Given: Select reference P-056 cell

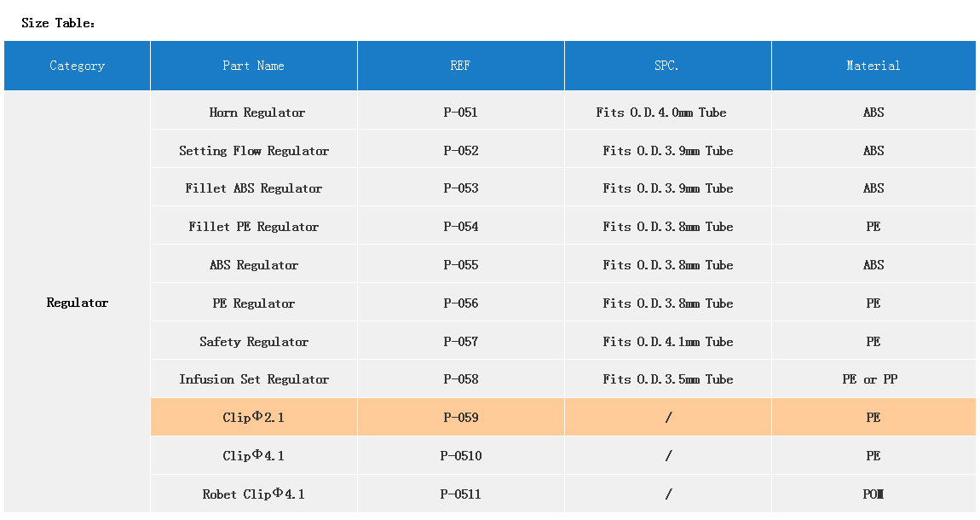Looking at the screenshot, I should (x=461, y=303).
